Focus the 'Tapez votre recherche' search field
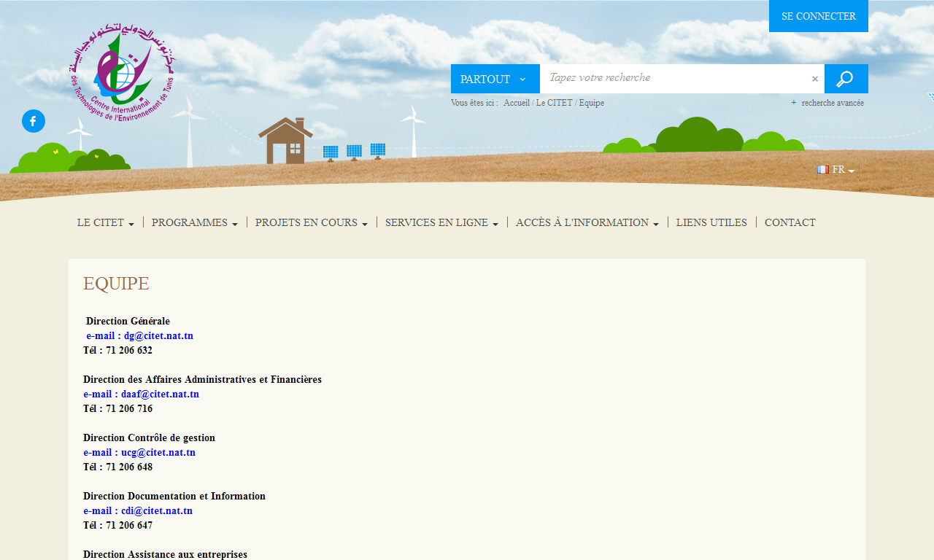 pos(675,79)
